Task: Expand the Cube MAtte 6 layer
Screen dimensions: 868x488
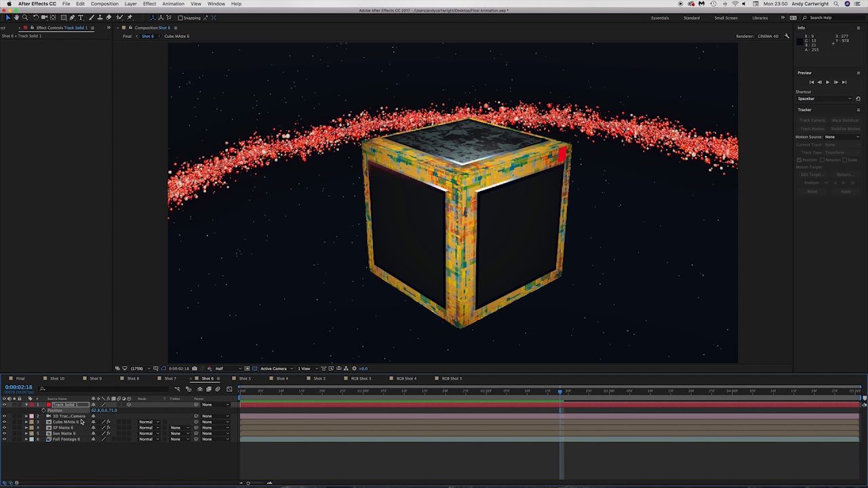Action: pos(26,422)
